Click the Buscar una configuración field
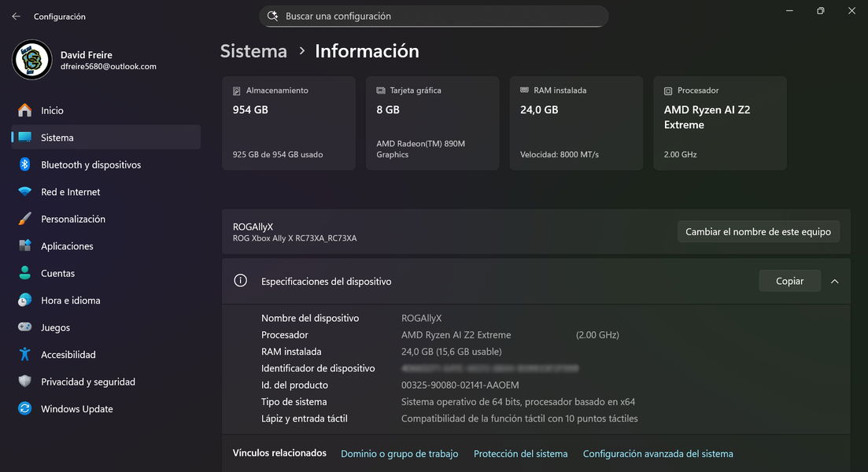The image size is (868, 472). 433,17
